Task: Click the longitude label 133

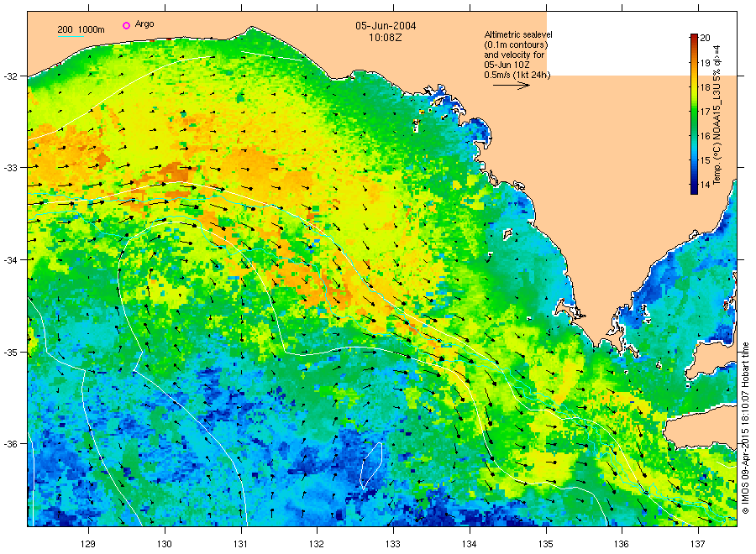Action: 393,545
